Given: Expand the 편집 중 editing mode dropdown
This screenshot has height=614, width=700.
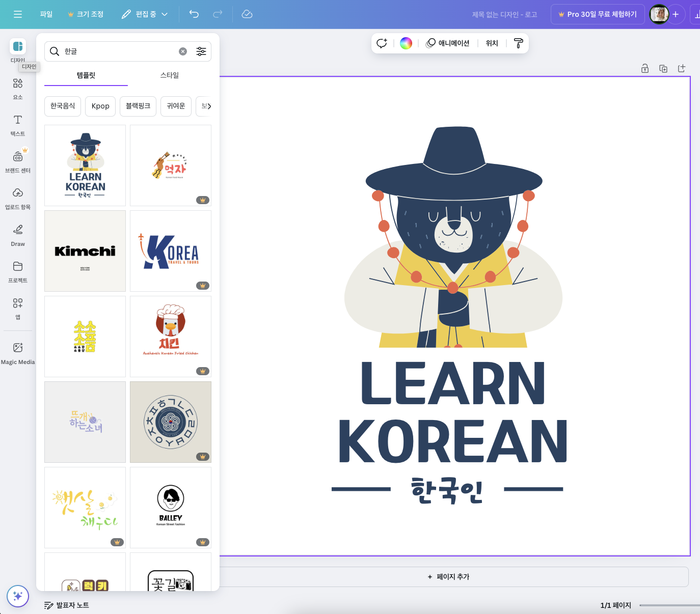Looking at the screenshot, I should (x=145, y=14).
